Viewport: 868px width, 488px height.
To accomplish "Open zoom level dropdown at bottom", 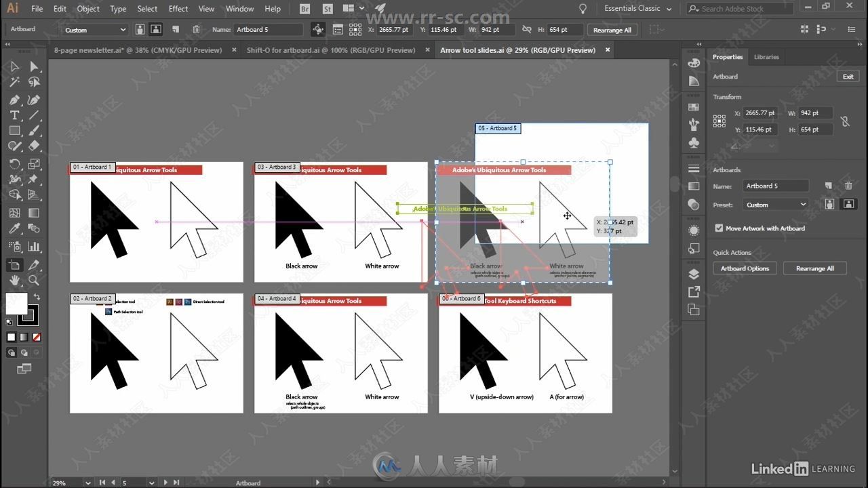I will click(x=88, y=483).
